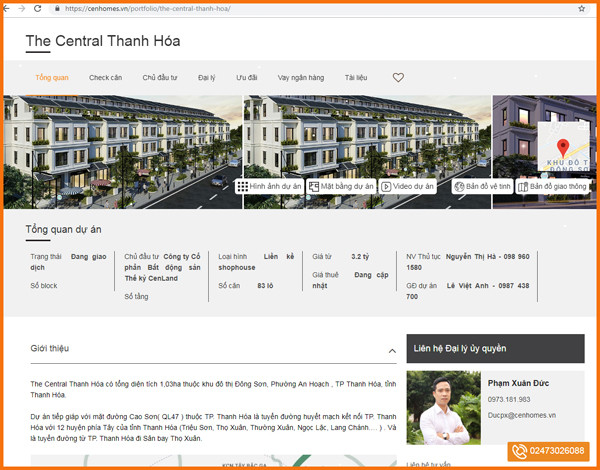Open Mặt bằng dự án floor plan

click(x=341, y=186)
